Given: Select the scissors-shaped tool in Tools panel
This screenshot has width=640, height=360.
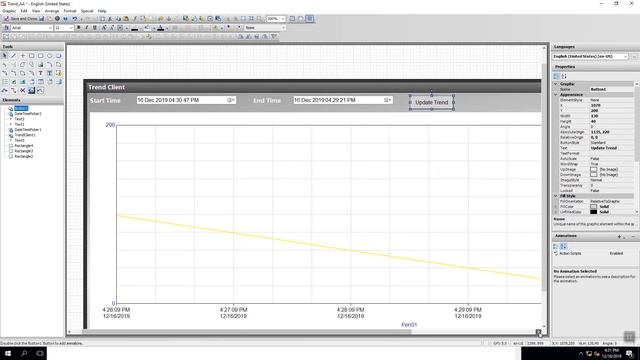Looking at the screenshot, I should point(22,90).
